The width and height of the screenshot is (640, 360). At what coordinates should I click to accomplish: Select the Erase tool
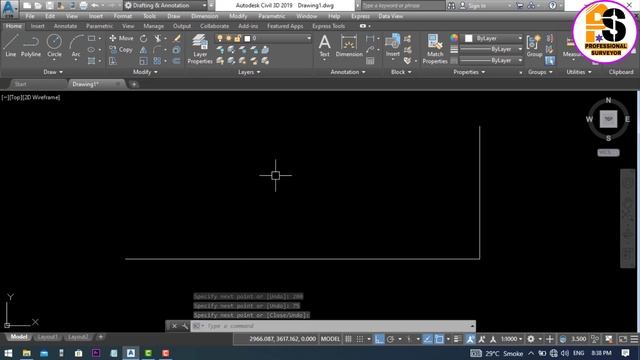point(177,38)
